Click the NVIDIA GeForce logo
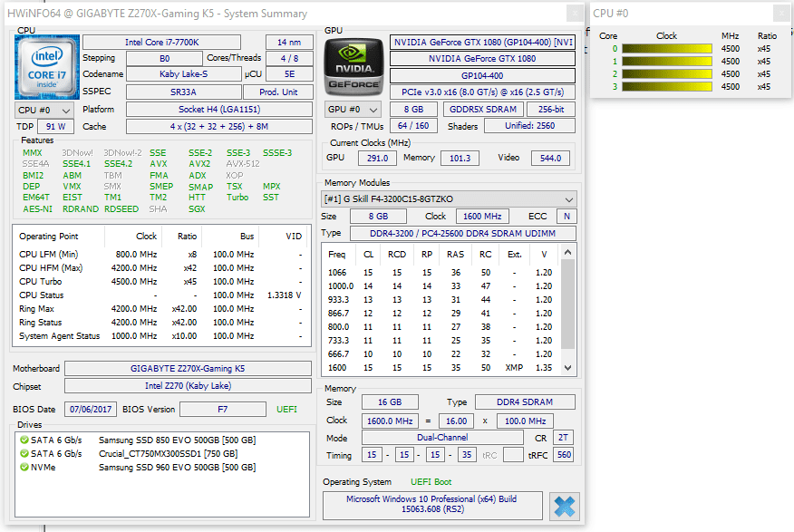 (353, 67)
